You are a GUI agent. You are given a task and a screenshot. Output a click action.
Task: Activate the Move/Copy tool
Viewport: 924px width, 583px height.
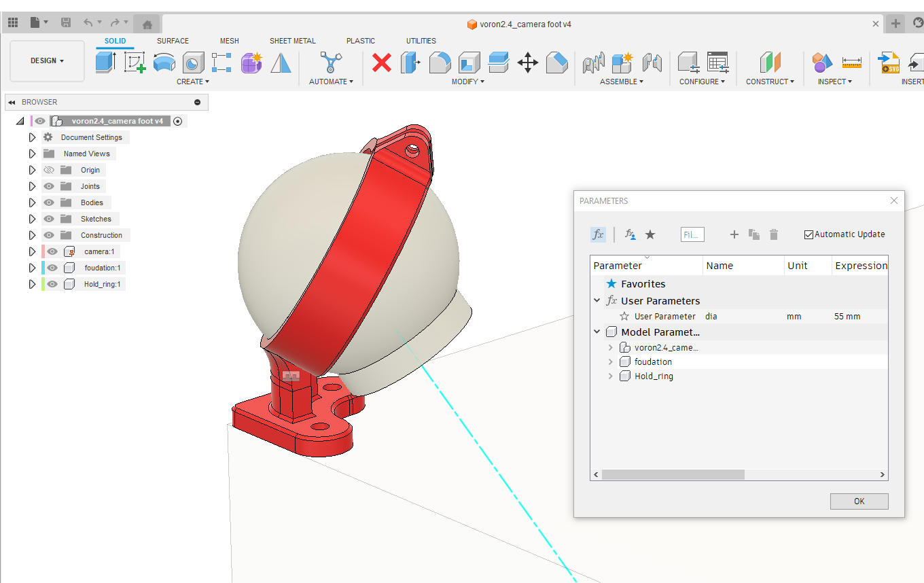pos(527,63)
